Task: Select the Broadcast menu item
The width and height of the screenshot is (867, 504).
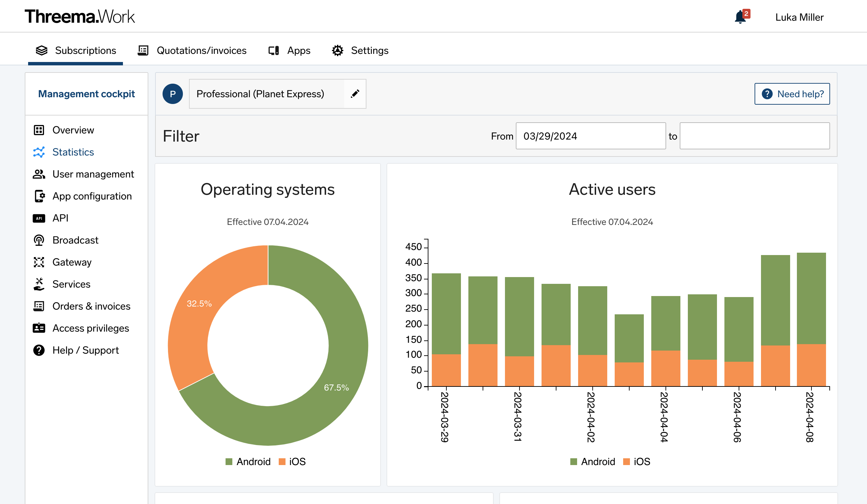Action: 76,240
